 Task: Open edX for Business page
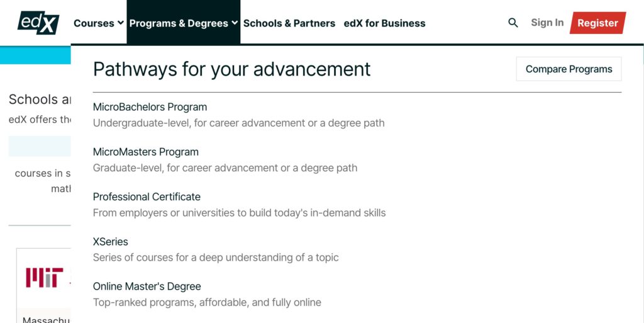click(x=384, y=23)
